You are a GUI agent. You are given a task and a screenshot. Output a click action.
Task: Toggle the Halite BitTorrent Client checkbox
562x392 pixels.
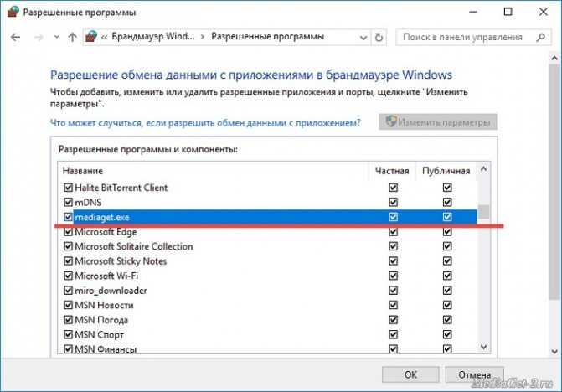point(68,188)
